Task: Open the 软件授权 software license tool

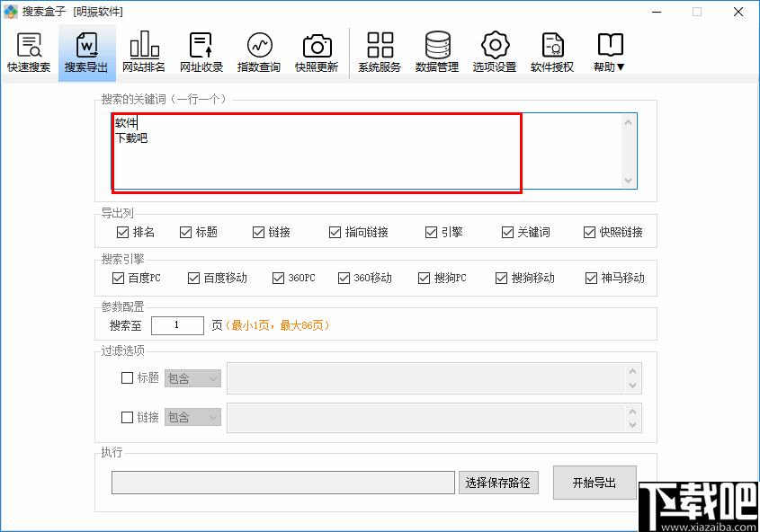Action: pyautogui.click(x=552, y=53)
